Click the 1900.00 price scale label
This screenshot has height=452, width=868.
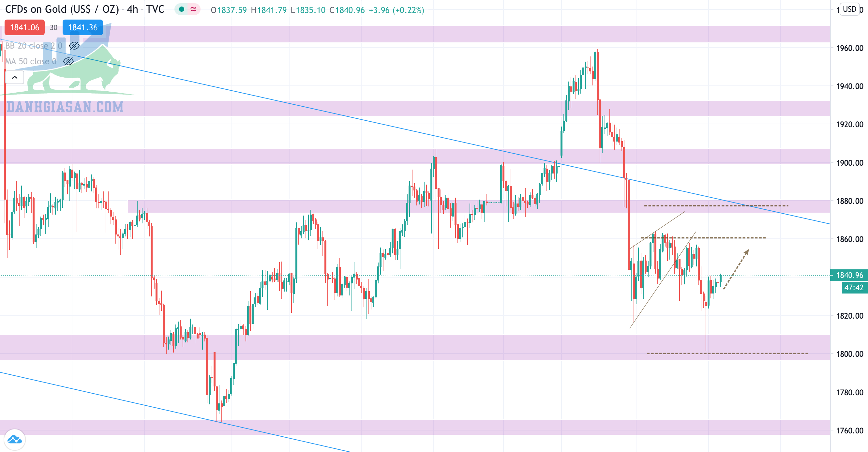(x=849, y=163)
